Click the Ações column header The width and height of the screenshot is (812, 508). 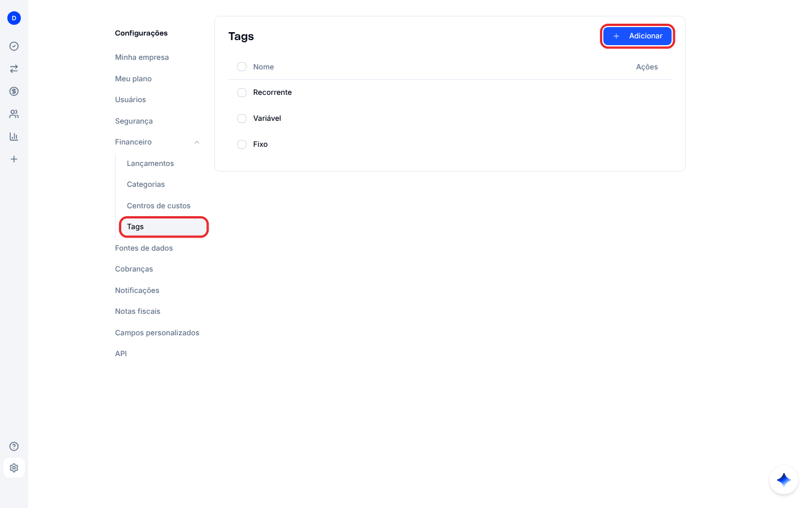647,67
